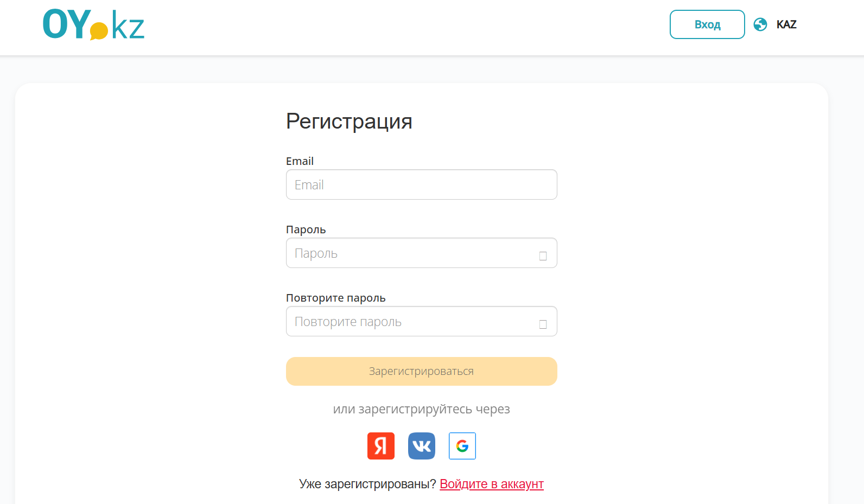Click the orange register bar

[422, 371]
